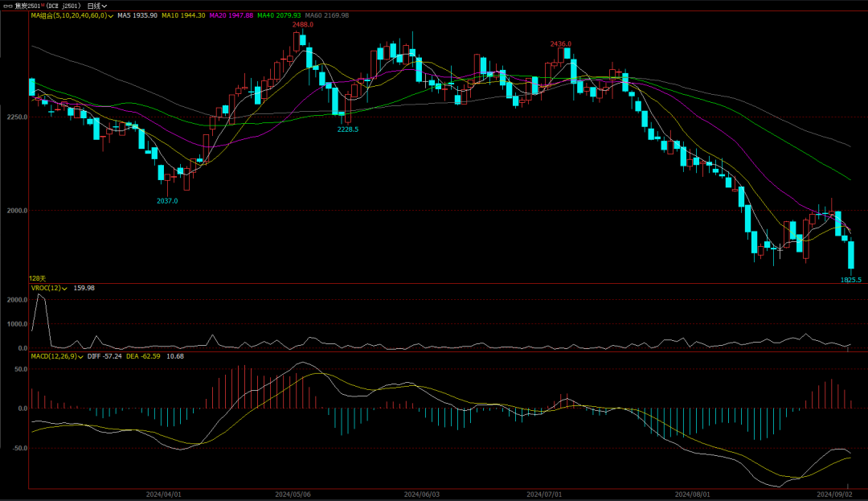Select the green MA40 2079.93 legend label

(x=278, y=15)
